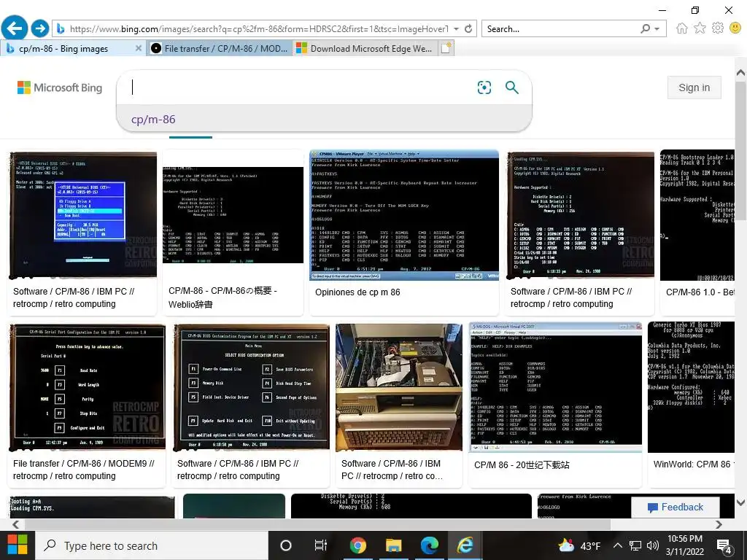Refresh the page with reload icon

[468, 28]
